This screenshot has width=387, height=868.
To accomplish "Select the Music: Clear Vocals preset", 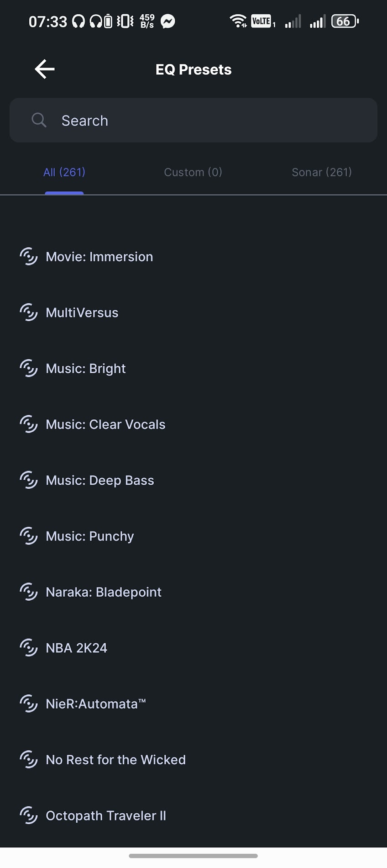I will tap(105, 424).
